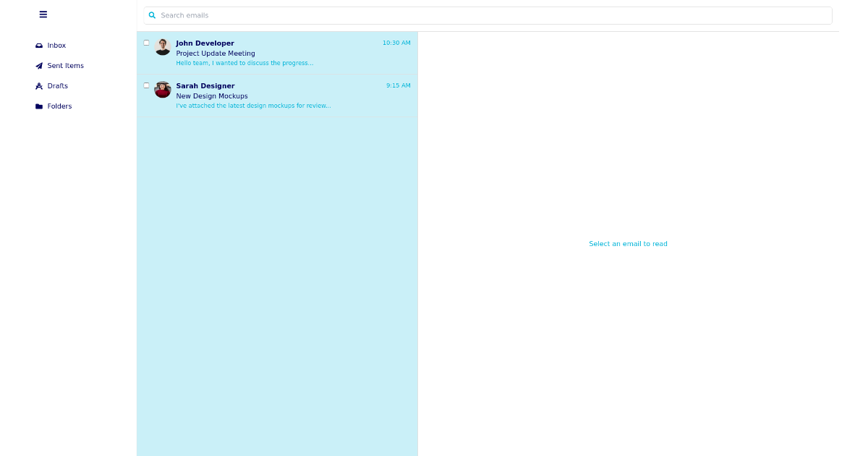
Task: Click Sarah Designer's avatar picture
Action: pos(163,90)
